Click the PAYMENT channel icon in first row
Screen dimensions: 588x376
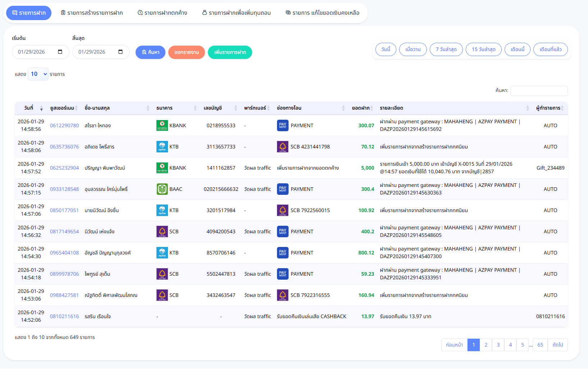point(283,125)
